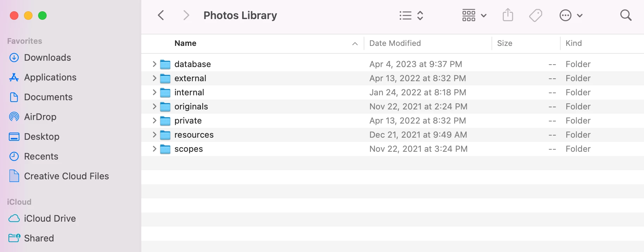Open Applications in the sidebar
The height and width of the screenshot is (252, 644).
coord(50,77)
